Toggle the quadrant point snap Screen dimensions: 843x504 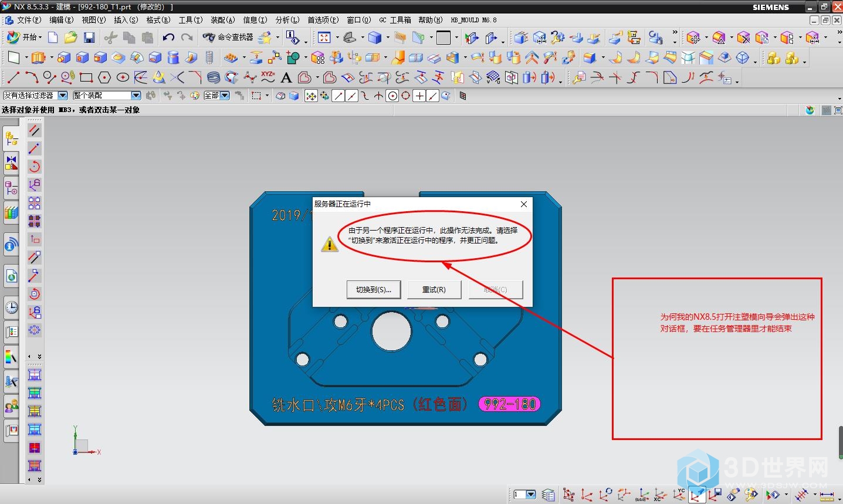tap(406, 96)
